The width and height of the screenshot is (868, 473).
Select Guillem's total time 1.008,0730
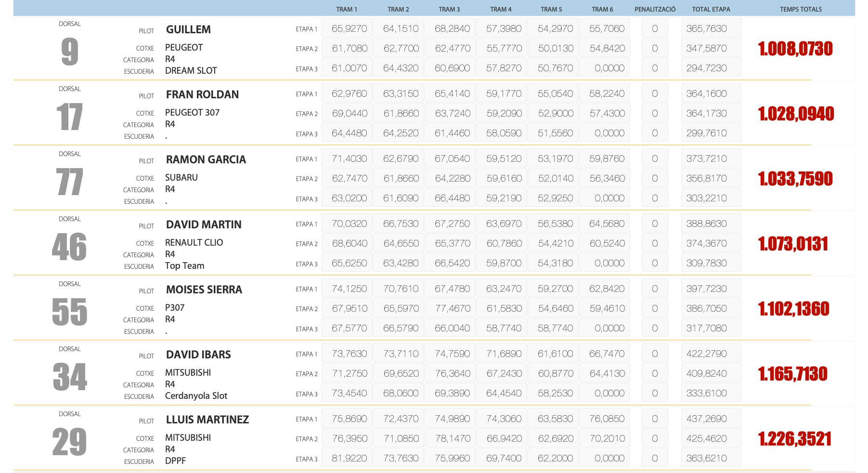tap(795, 49)
